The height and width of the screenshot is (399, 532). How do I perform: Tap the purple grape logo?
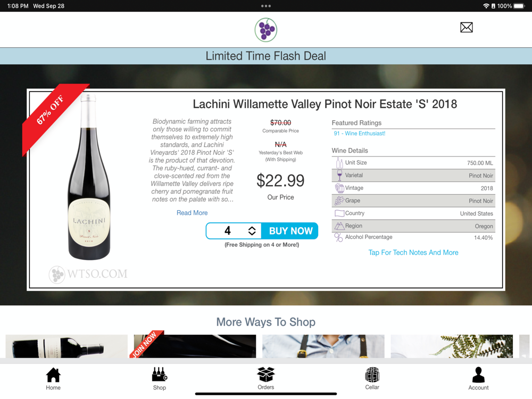point(265,30)
